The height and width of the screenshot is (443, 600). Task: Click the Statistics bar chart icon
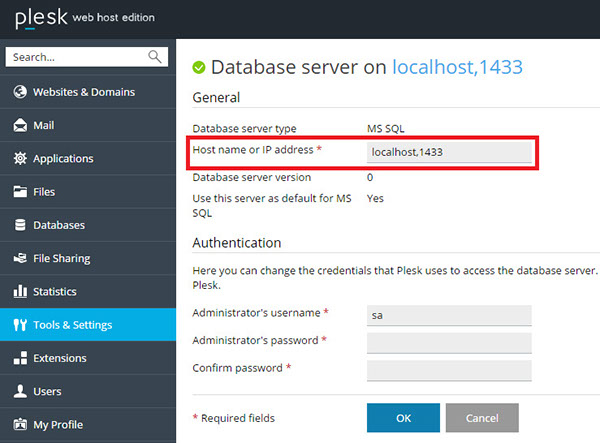click(19, 292)
